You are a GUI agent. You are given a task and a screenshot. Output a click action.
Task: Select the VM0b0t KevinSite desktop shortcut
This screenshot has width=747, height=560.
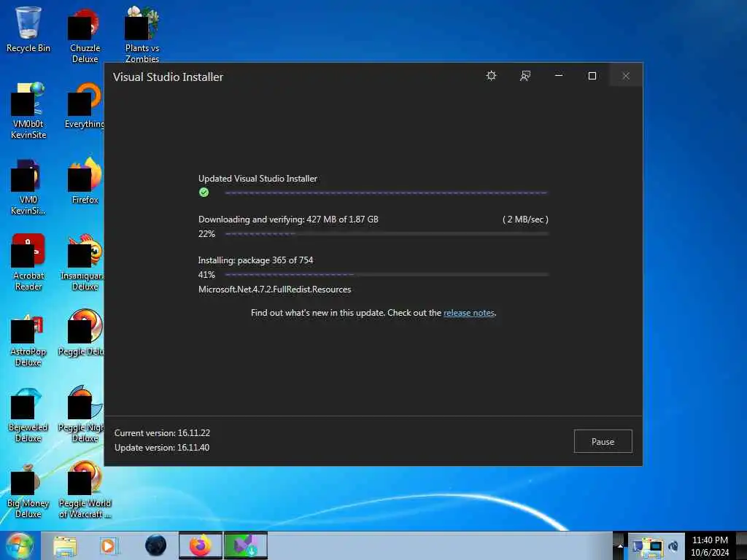point(28,111)
